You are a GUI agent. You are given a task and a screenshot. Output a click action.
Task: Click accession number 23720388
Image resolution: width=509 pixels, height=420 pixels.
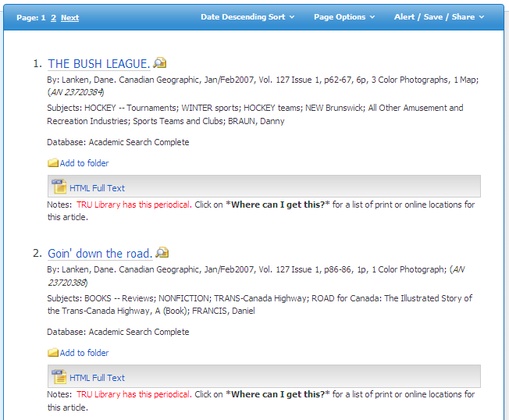click(67, 283)
